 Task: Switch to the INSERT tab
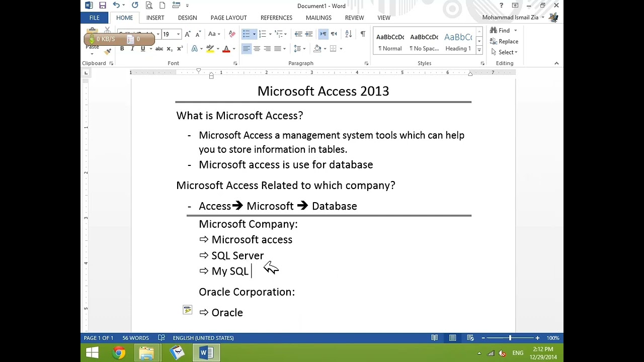point(155,18)
